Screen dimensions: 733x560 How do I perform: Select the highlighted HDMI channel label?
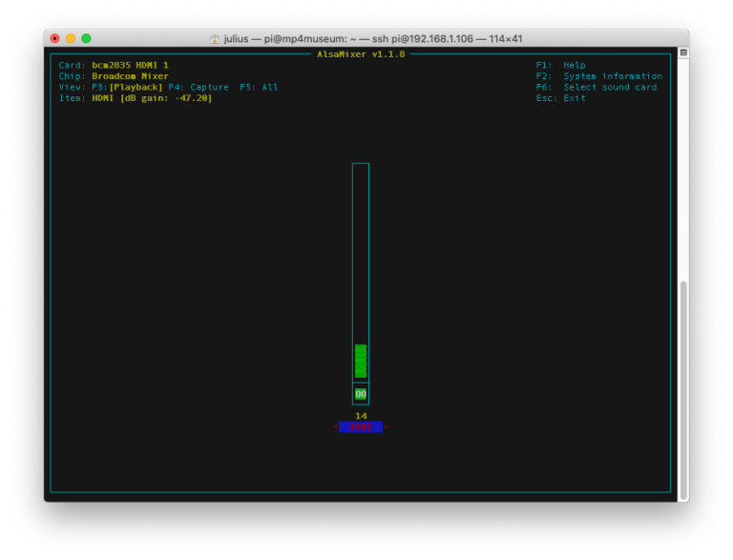click(x=361, y=427)
